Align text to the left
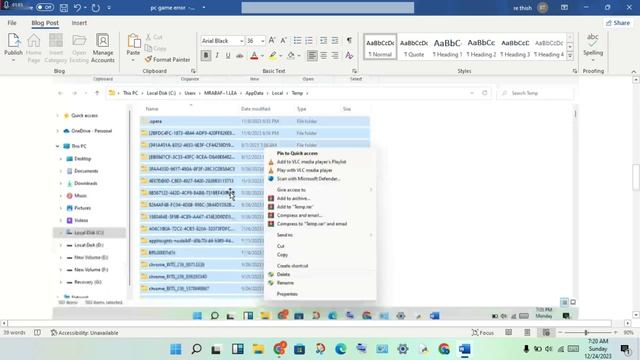Viewport: 640px width, 360px height. coord(312,56)
